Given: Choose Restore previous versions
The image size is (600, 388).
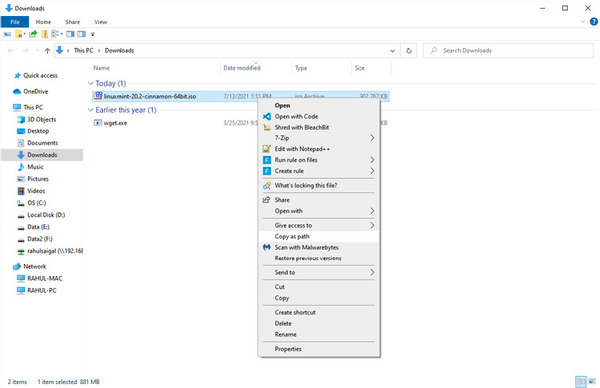Looking at the screenshot, I should [x=319, y=258].
